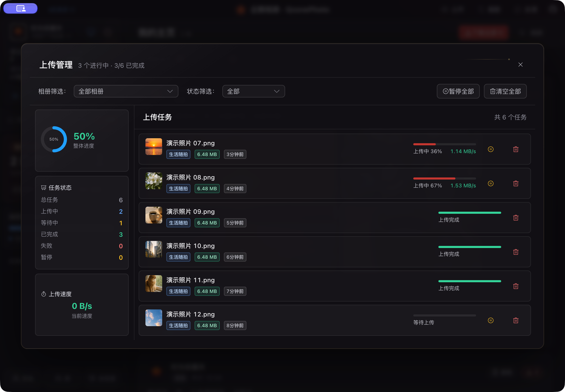Click the 总任务 row in 任务状态
The width and height of the screenshot is (565, 392).
click(82, 200)
